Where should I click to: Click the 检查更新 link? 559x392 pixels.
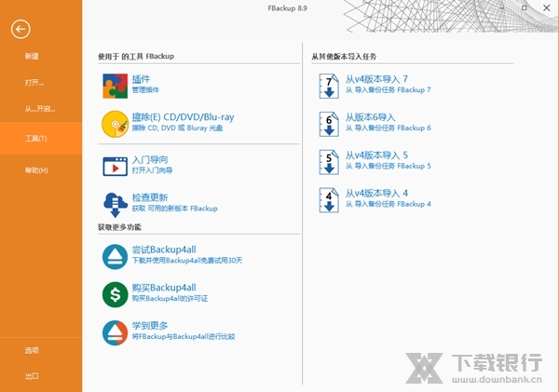click(150, 197)
